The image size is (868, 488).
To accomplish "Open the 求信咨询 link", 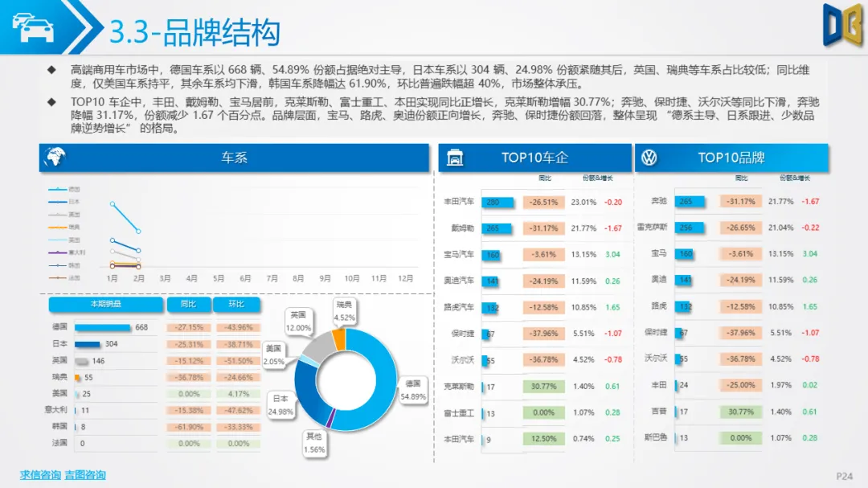I will [40, 474].
